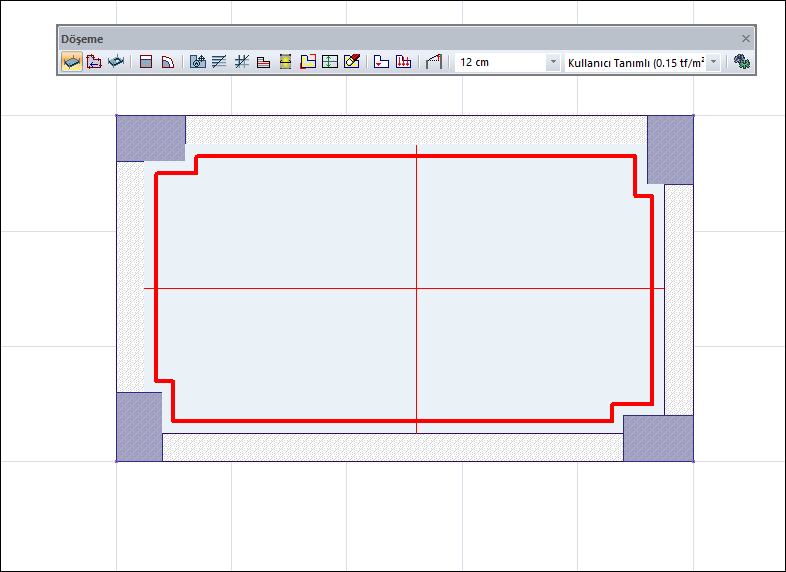Click the yellow L-shaped slab icon
786x572 pixels.
(x=308, y=62)
